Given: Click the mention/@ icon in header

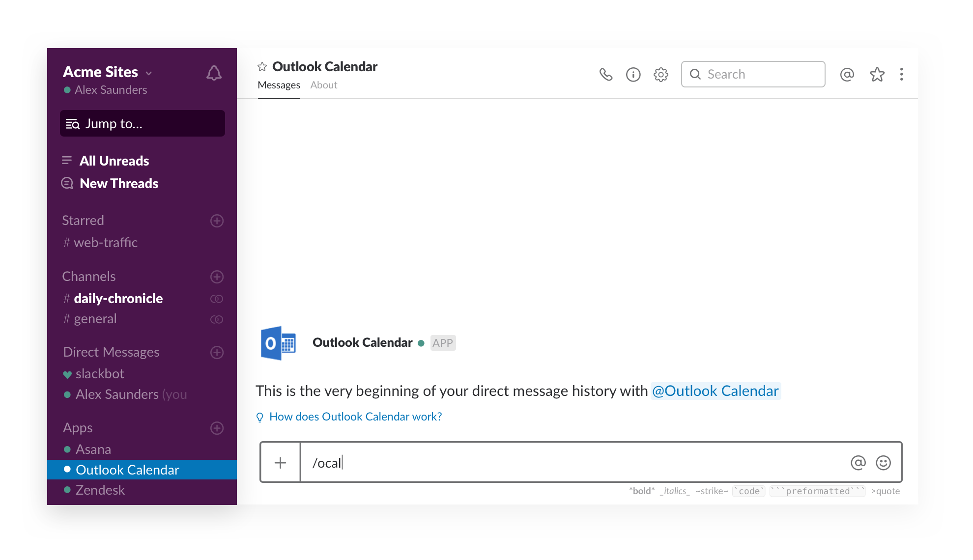Looking at the screenshot, I should coord(847,74).
